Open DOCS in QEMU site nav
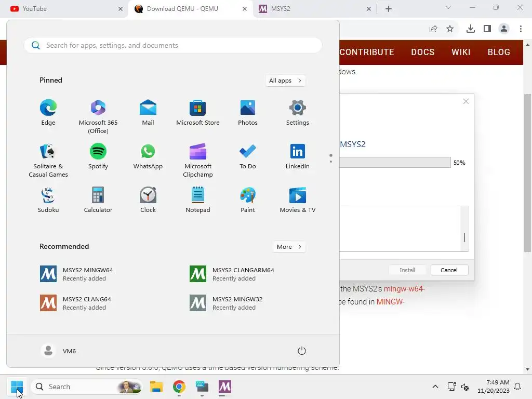This screenshot has width=532, height=399. (423, 52)
